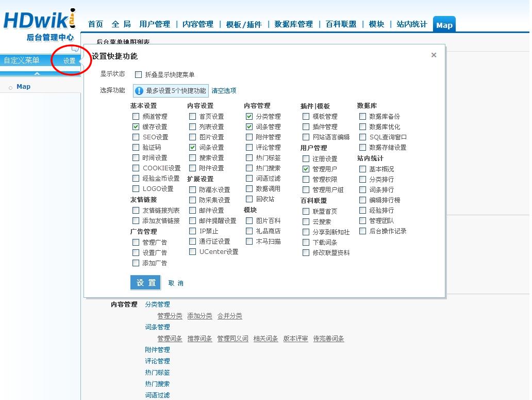This screenshot has width=532, height=400.
Task: Check the 下载词条 checkbox
Action: point(306,243)
